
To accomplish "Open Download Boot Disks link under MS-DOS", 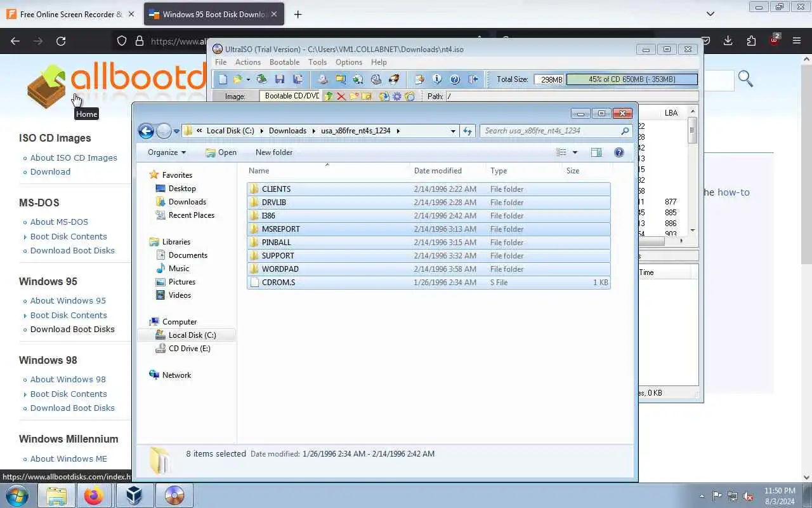I will pos(72,250).
